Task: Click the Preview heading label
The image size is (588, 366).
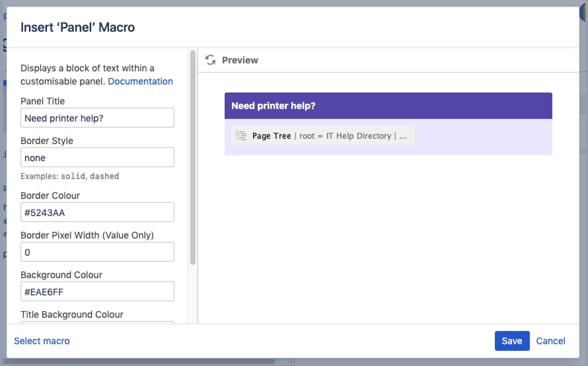Action: coord(240,60)
